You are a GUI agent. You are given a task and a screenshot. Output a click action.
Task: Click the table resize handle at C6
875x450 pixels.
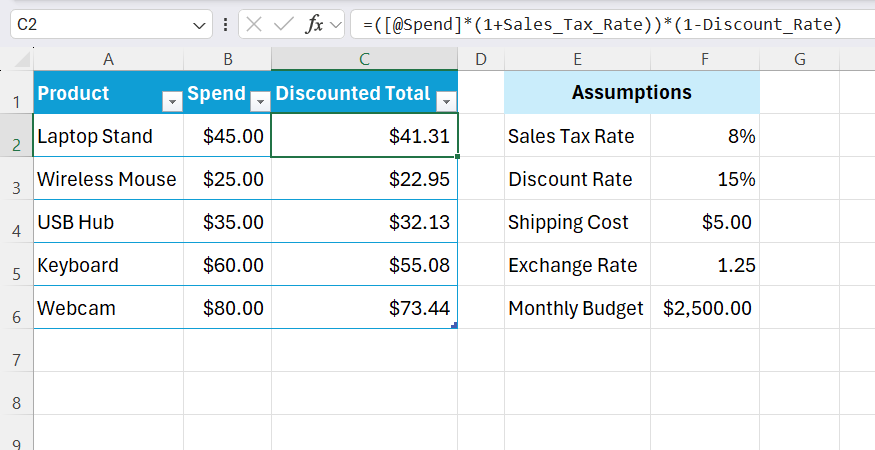coord(455,325)
